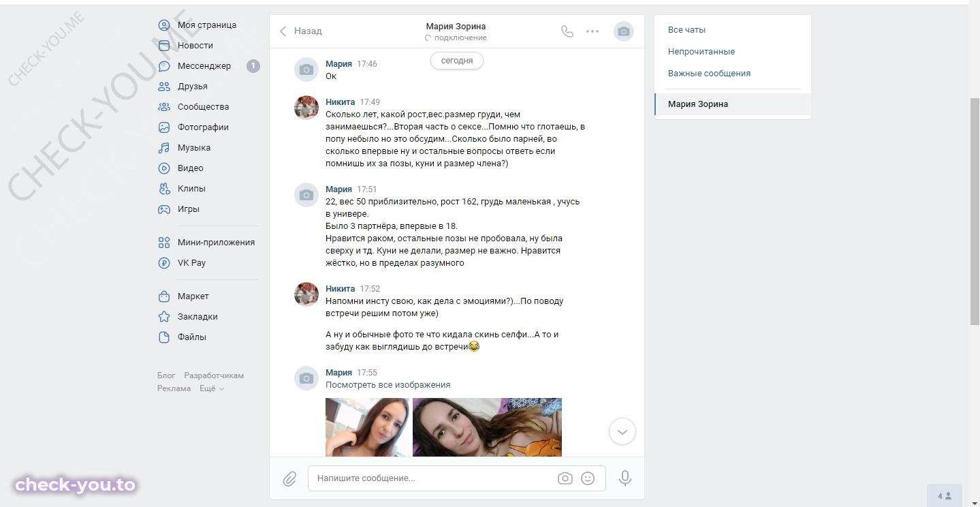Viewport: 980px width, 507px height.
Task: Open the News feed icon
Action: pyautogui.click(x=164, y=46)
